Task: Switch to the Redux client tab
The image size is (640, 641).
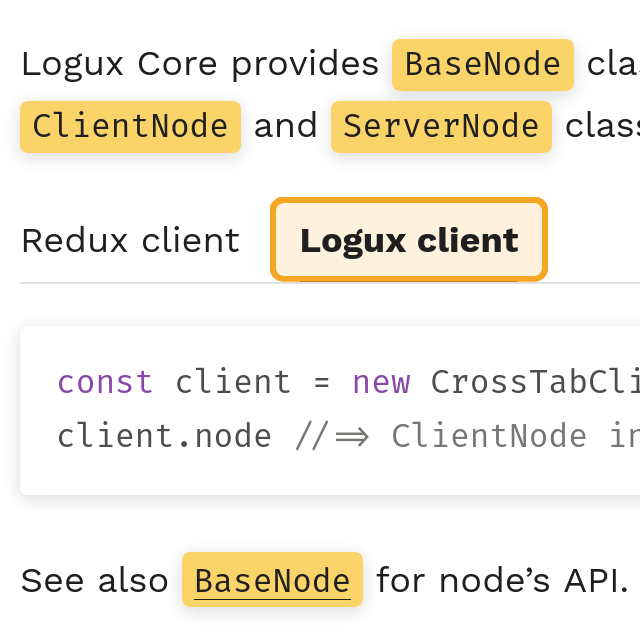Action: coord(131,241)
